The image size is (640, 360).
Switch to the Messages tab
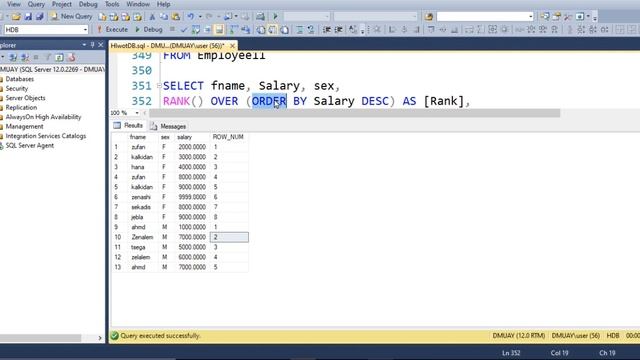point(168,126)
